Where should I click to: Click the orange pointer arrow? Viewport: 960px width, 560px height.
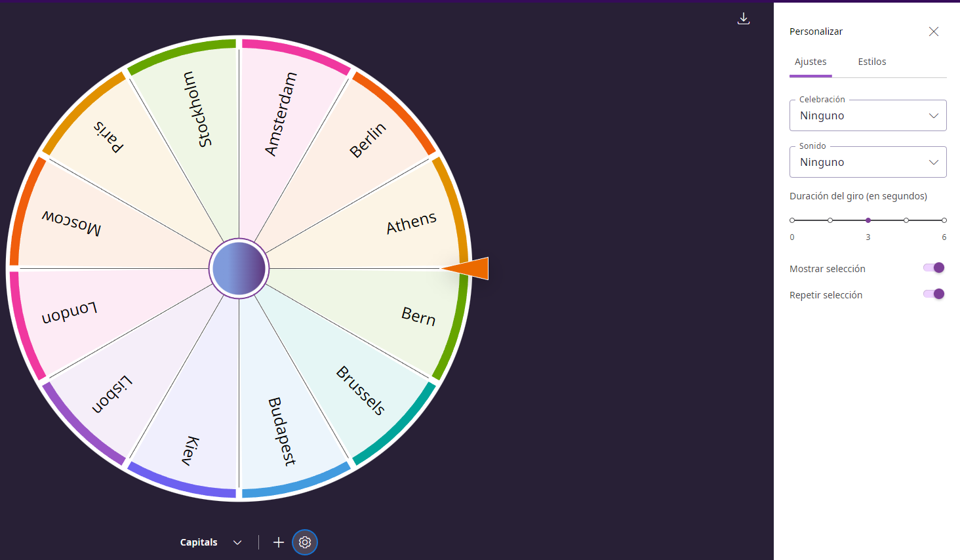click(466, 268)
